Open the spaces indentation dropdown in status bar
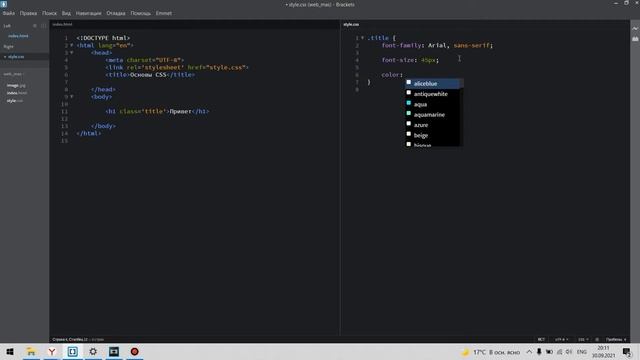 pyautogui.click(x=616, y=339)
